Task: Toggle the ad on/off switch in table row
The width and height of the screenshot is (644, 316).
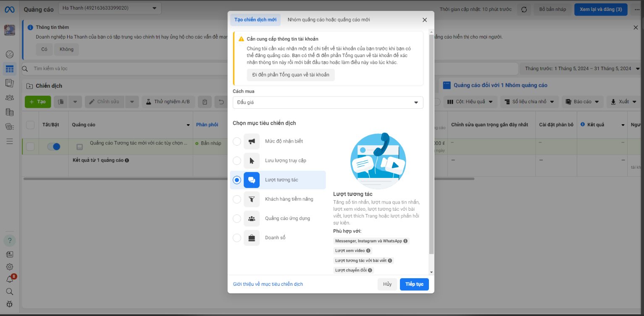Action: point(53,146)
